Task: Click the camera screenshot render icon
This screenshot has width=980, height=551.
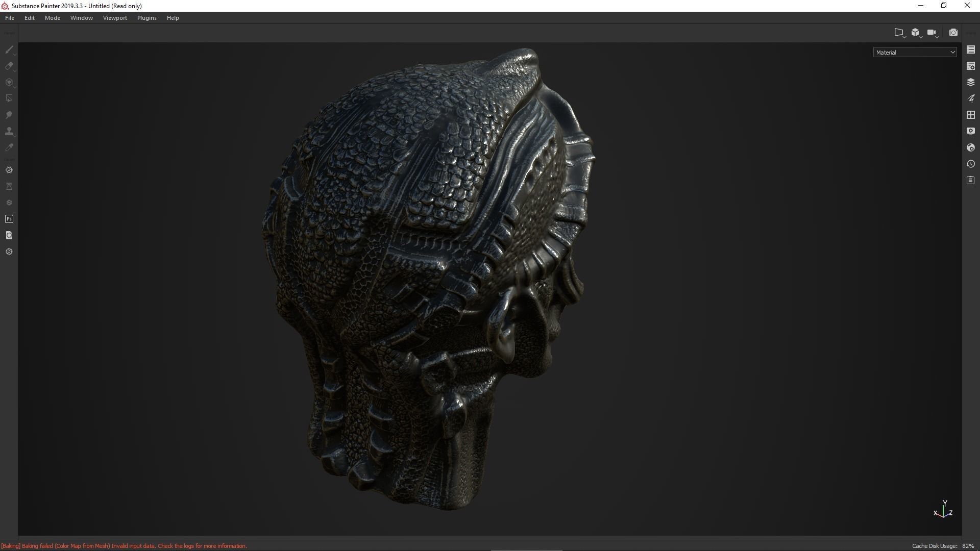Action: (x=953, y=33)
